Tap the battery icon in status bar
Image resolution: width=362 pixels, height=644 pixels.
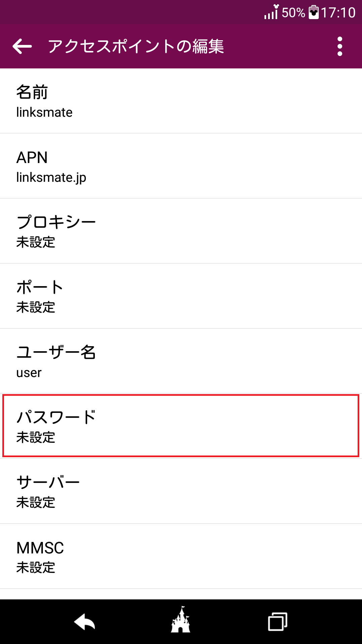(313, 12)
